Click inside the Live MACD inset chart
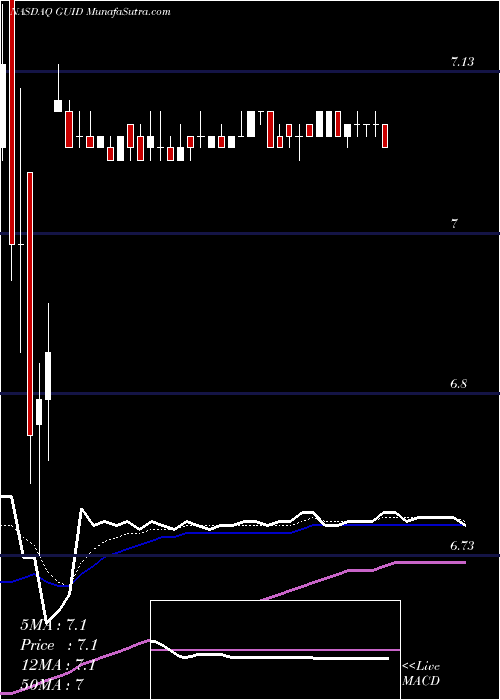This screenshot has height=700, width=500. point(275,650)
